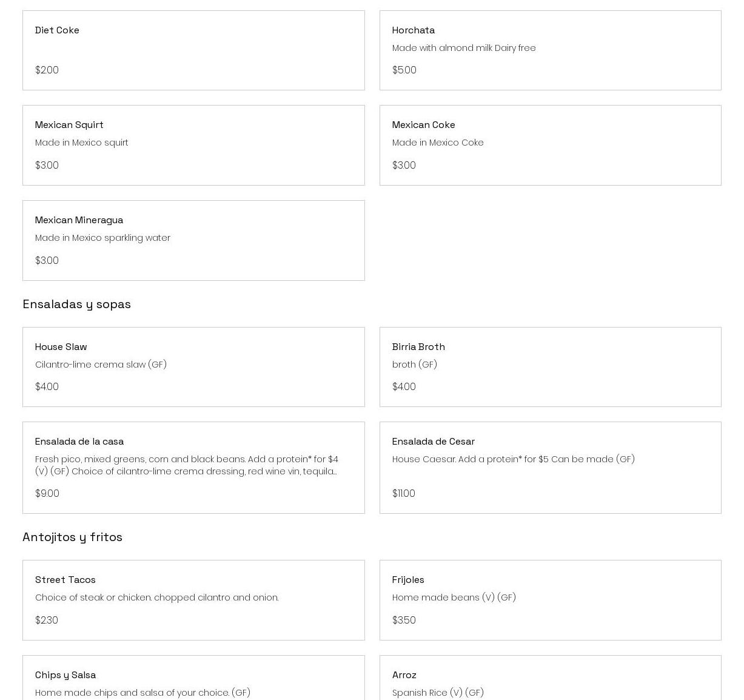The width and height of the screenshot is (744, 700).
Task: Select the Birria Broth item card
Action: (550, 367)
